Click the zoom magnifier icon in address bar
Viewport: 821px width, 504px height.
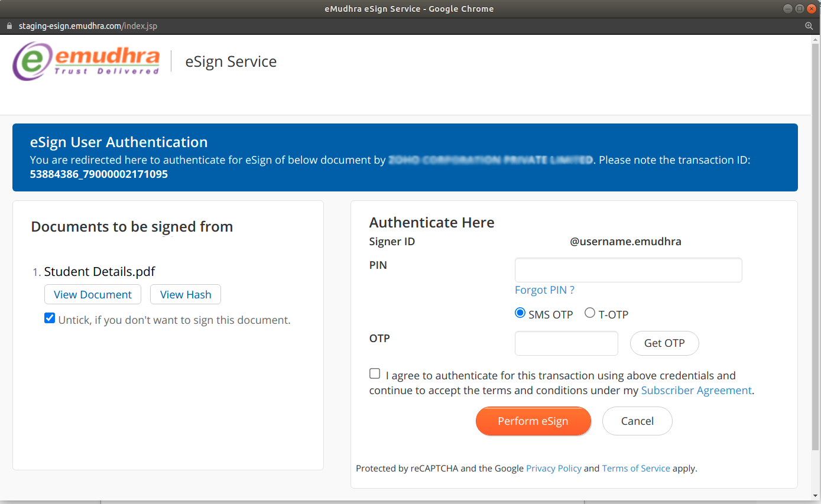point(809,26)
